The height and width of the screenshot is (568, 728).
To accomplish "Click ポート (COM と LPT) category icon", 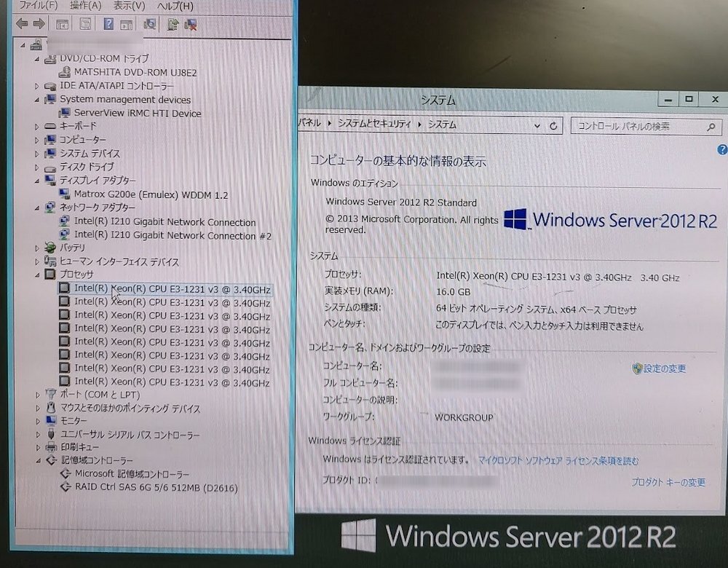I will click(x=51, y=395).
